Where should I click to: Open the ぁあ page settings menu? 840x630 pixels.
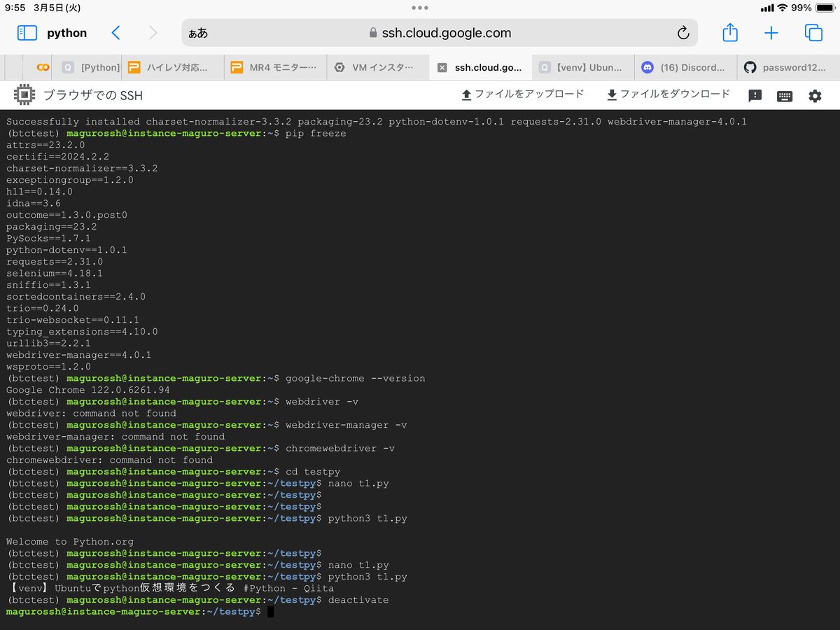(x=198, y=34)
